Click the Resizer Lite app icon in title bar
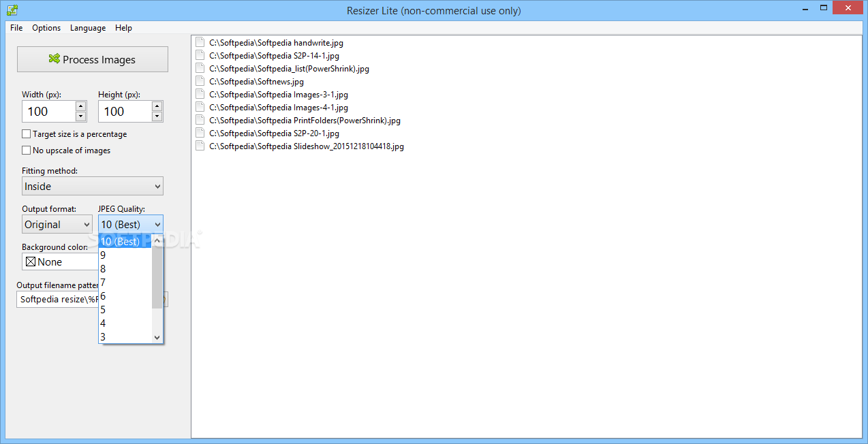This screenshot has width=868, height=444. coord(12,10)
